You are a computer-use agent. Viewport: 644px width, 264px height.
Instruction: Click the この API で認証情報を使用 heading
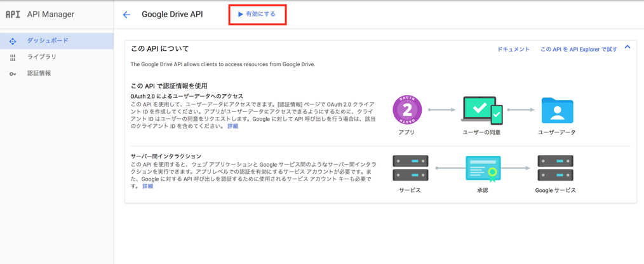[x=169, y=86]
